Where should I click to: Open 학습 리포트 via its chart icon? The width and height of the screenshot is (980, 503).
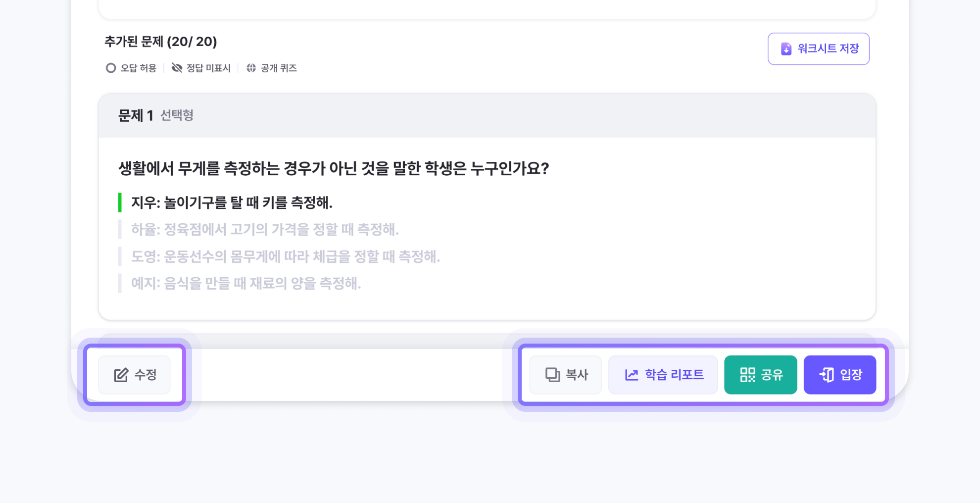coord(632,375)
